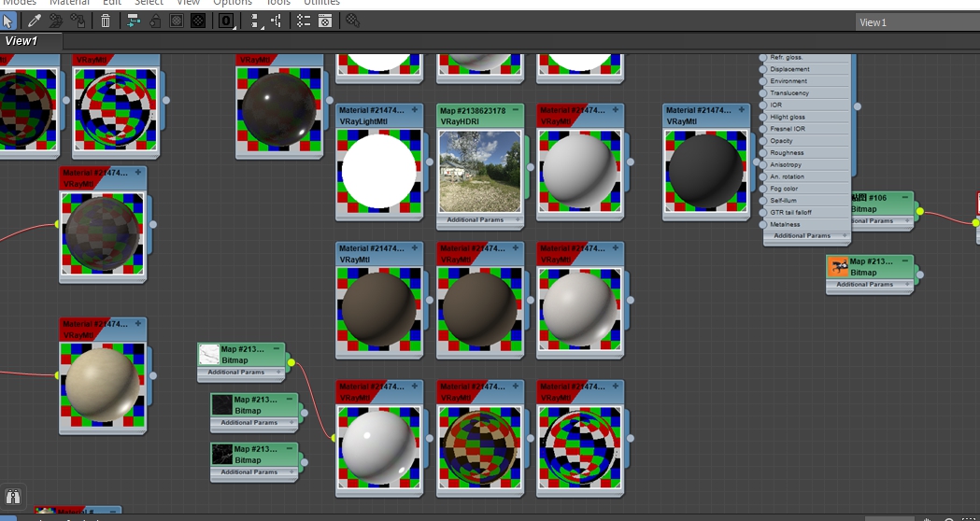This screenshot has height=521, width=980.
Task: Toggle the Parameter Editor panel icon
Action: [325, 20]
